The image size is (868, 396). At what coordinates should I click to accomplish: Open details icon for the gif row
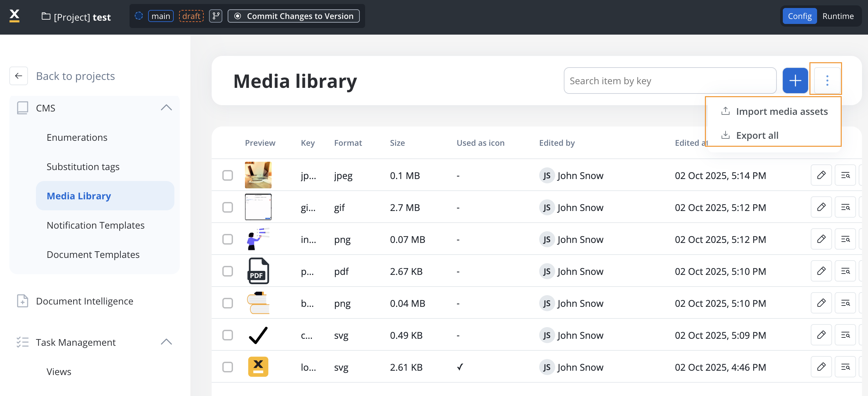(845, 207)
